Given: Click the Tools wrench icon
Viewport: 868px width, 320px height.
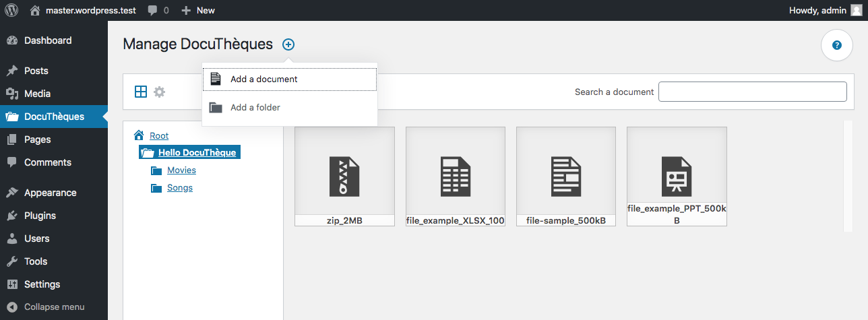Looking at the screenshot, I should [x=12, y=261].
